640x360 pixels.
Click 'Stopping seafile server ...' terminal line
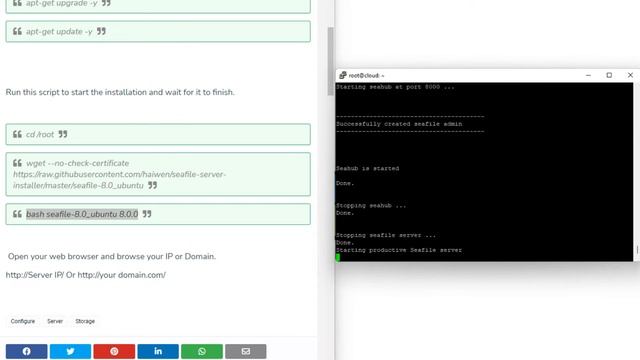(x=386, y=235)
